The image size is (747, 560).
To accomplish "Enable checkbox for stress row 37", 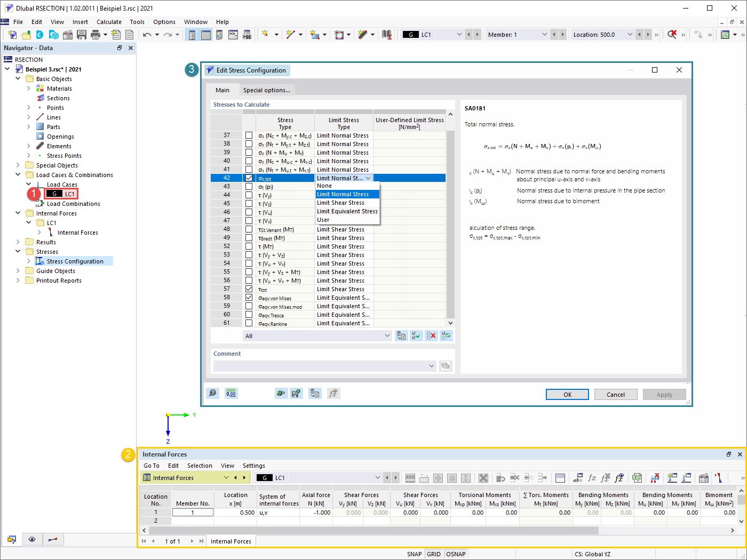I will point(249,135).
